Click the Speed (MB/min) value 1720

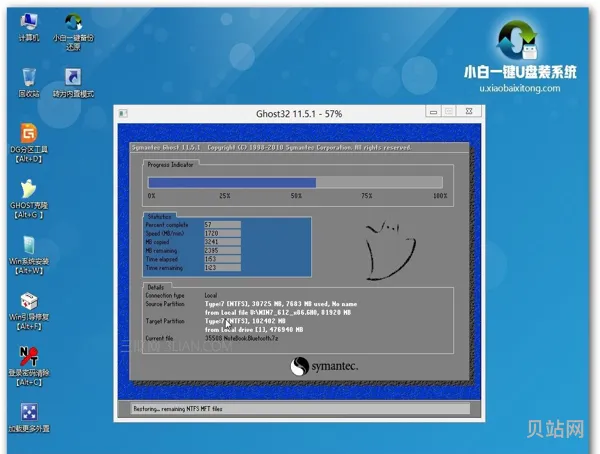coord(222,233)
